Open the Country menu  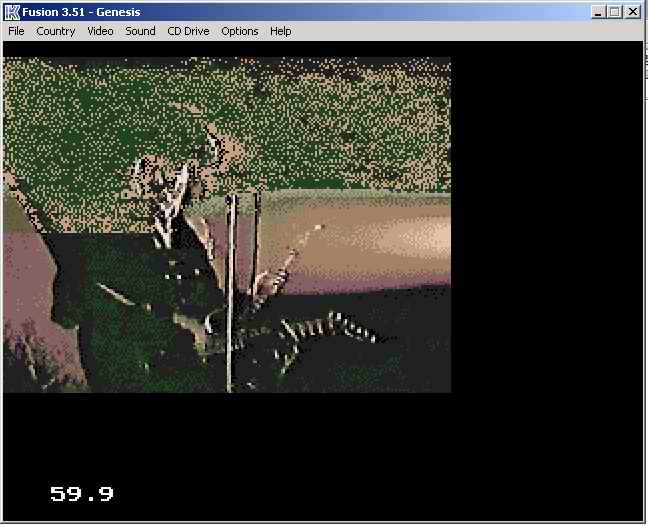click(x=56, y=31)
